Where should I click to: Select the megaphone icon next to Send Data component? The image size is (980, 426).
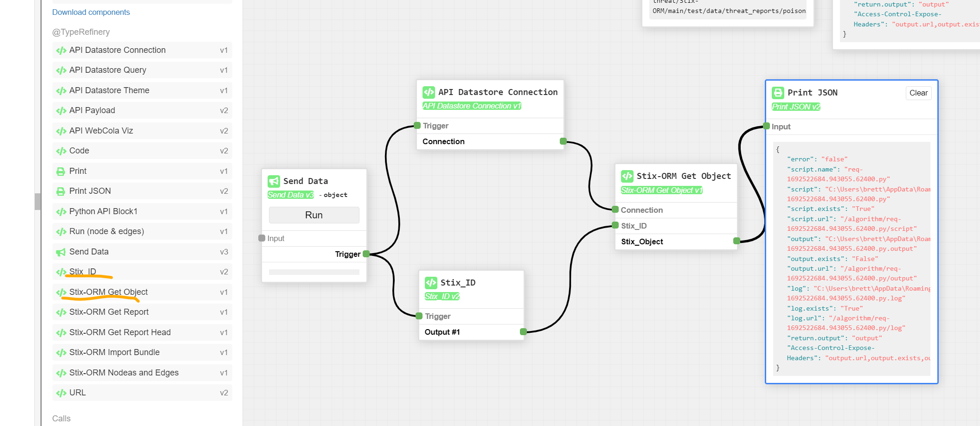[61, 252]
